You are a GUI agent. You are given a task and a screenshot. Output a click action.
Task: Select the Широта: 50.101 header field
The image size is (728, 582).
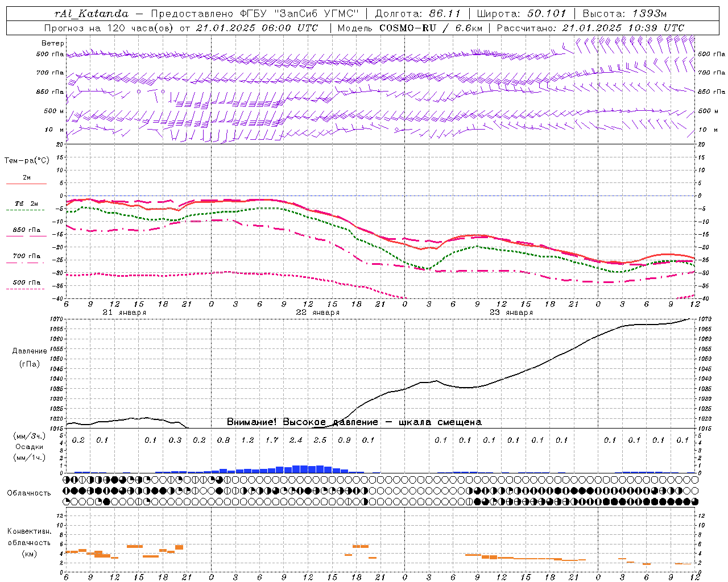tap(522, 14)
